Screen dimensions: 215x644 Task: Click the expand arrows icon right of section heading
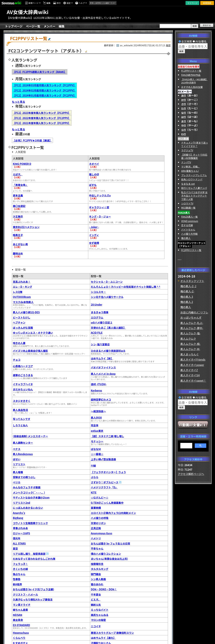pos(168,53)
